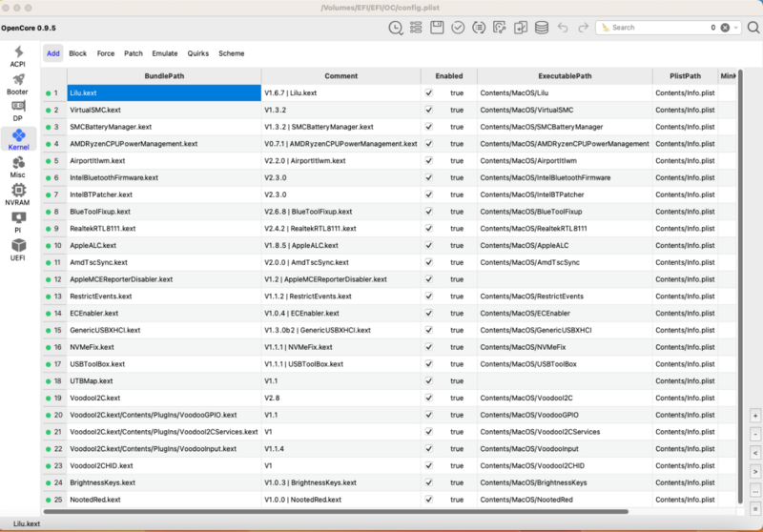Click the Enabled column header
Screen dimensions: 763x532
click(x=449, y=76)
